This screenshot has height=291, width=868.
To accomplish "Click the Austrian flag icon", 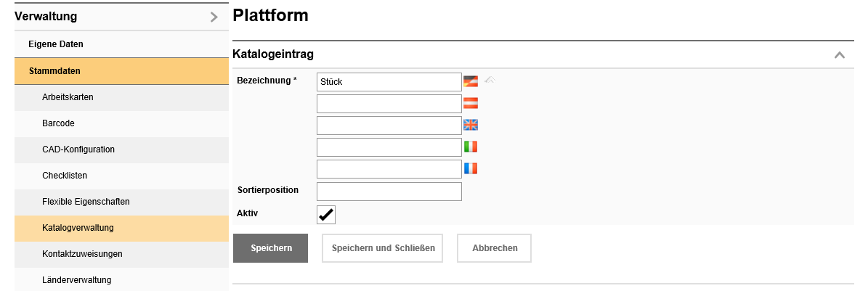I will click(471, 103).
